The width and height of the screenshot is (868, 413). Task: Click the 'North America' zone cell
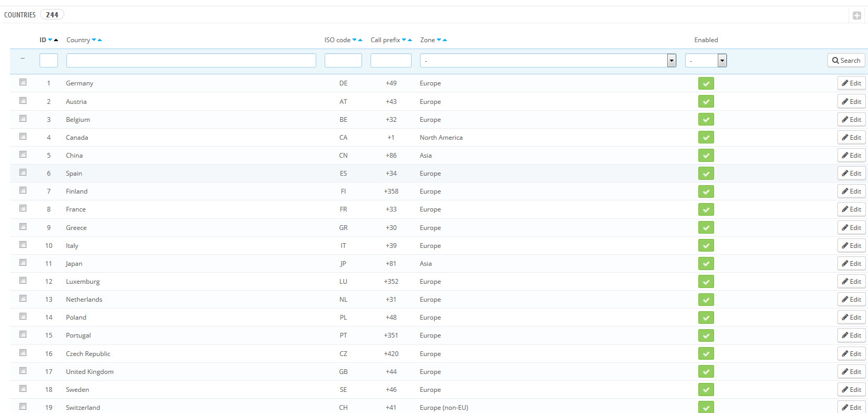tap(441, 138)
